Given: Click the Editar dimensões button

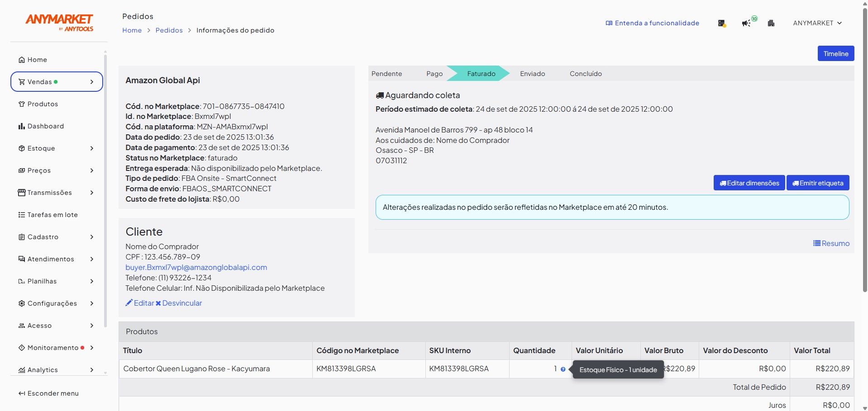Looking at the screenshot, I should coord(749,183).
